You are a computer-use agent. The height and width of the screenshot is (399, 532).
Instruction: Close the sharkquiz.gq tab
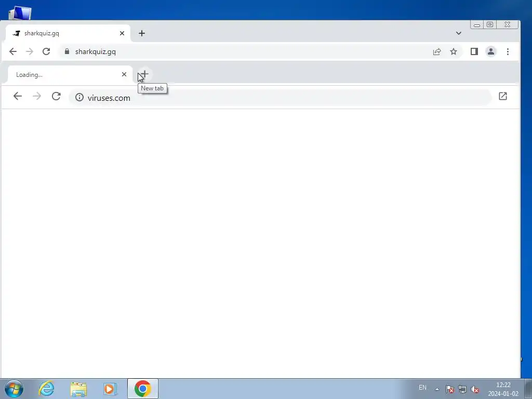click(x=122, y=33)
